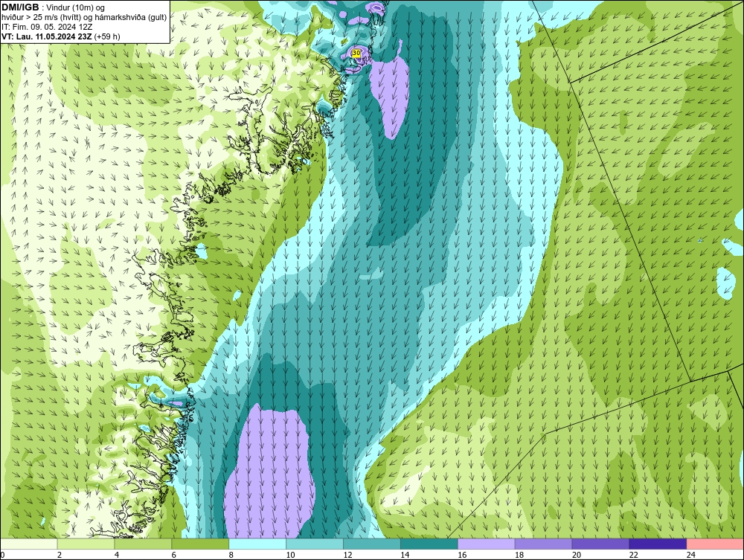The height and width of the screenshot is (560, 744).
Task: Click the 20–22 m/s violet legend swatch
Action: pos(600,544)
